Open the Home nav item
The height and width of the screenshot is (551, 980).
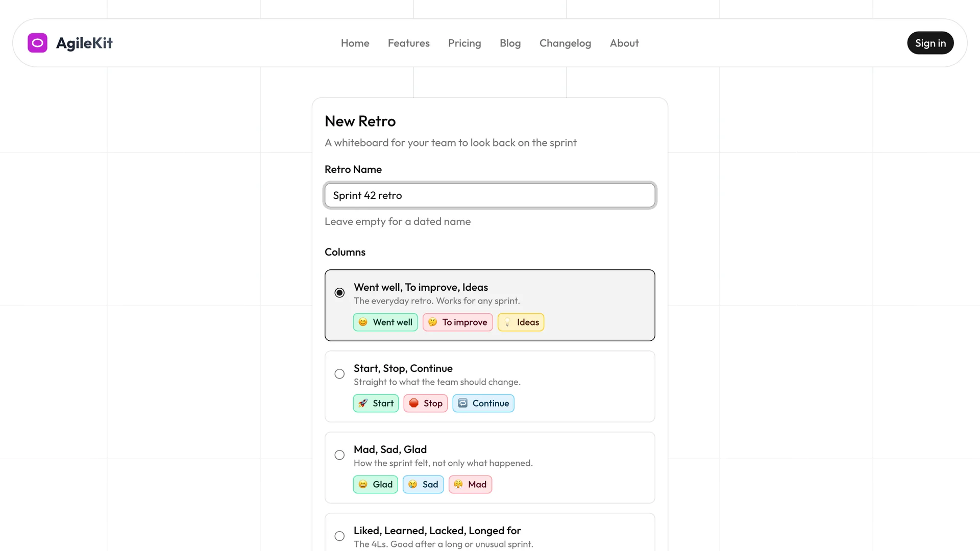point(355,43)
